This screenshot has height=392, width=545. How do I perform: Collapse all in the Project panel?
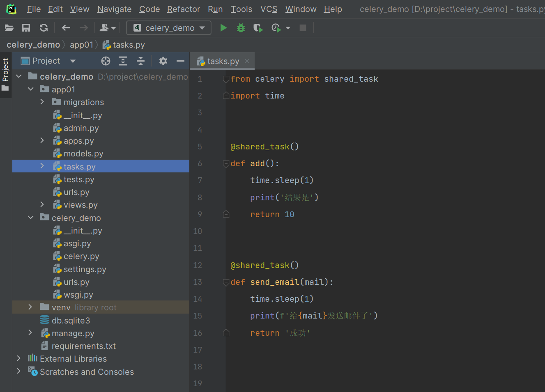pyautogui.click(x=140, y=61)
